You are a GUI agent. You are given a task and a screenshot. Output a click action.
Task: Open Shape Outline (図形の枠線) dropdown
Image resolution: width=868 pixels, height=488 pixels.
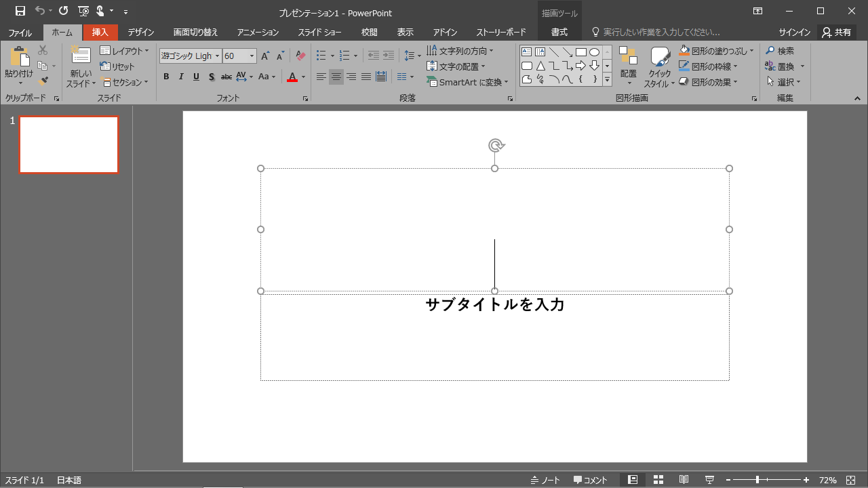[x=709, y=66]
